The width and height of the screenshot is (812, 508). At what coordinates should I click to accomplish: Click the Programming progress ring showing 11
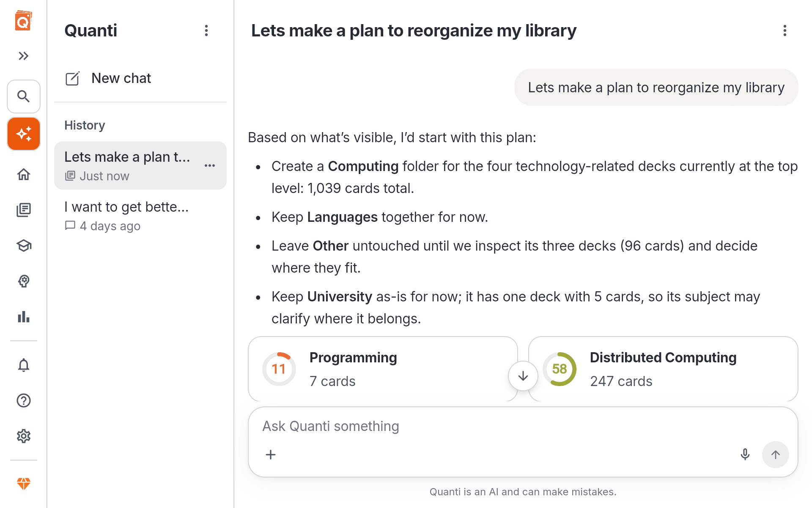point(279,369)
